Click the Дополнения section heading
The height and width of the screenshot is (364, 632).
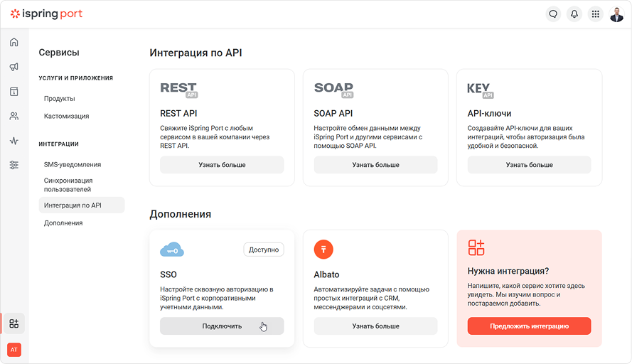pos(180,214)
